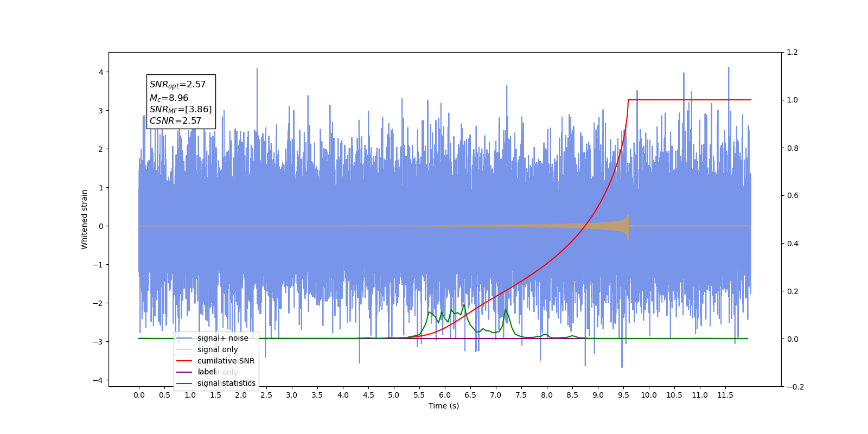Click the 6.0 tick on time axis
The height and width of the screenshot is (434, 868).
coord(445,395)
